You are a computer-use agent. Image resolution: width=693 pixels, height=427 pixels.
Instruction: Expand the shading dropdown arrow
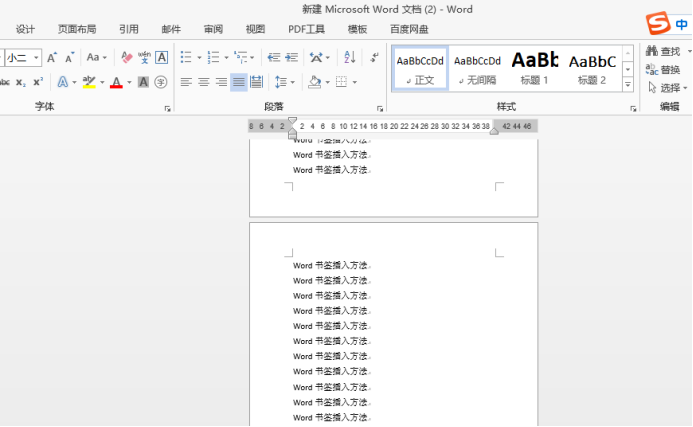tap(327, 83)
